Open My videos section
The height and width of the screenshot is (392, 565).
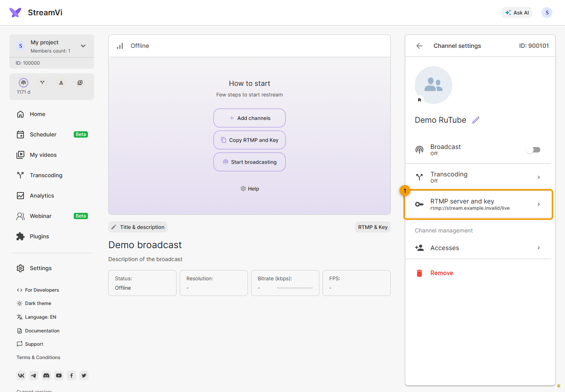[x=52, y=155]
